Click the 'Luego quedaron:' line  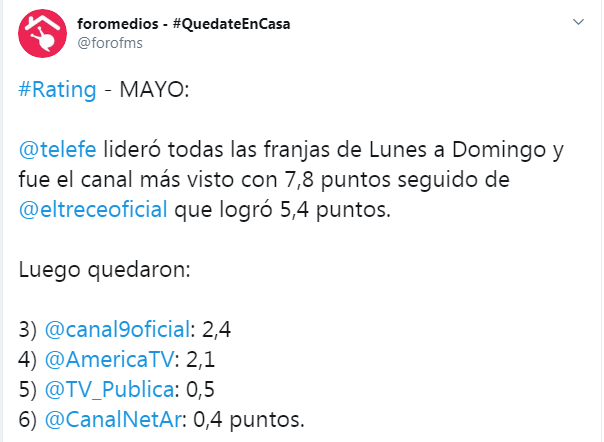pyautogui.click(x=104, y=270)
